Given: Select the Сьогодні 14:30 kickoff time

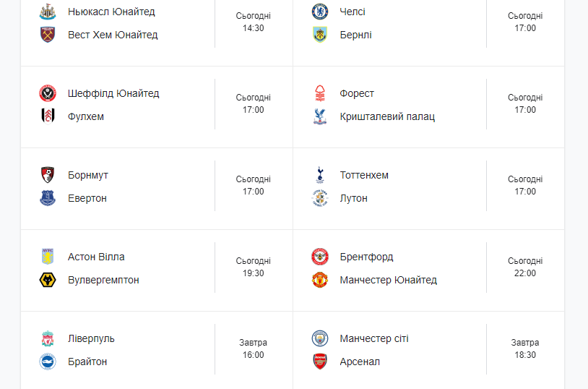Looking at the screenshot, I should point(253,22).
